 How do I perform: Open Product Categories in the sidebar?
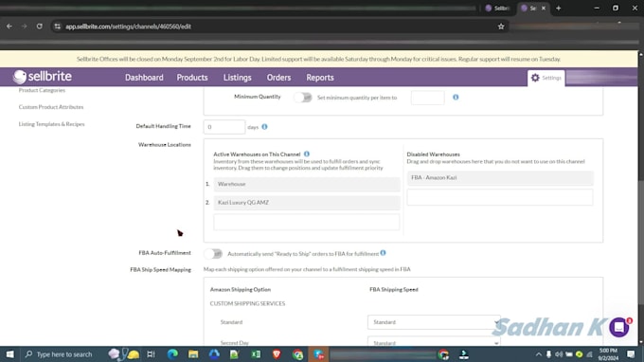tap(42, 90)
